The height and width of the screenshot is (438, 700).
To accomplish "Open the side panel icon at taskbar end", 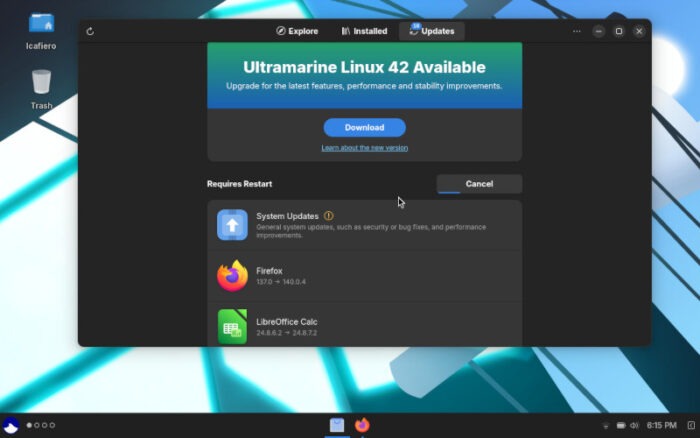I will 691,425.
